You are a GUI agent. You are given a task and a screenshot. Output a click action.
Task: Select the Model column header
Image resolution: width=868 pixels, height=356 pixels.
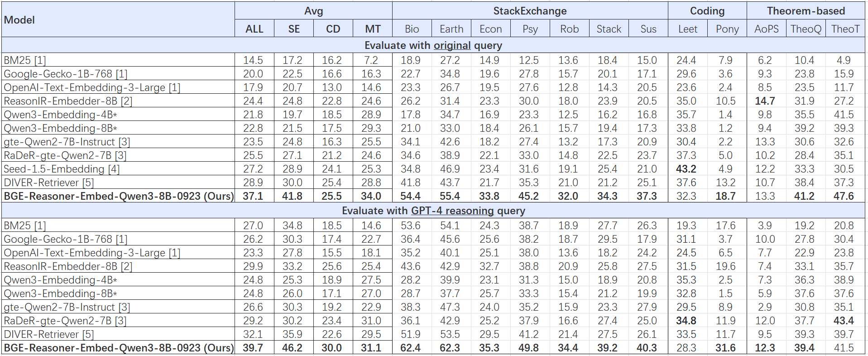(x=19, y=20)
